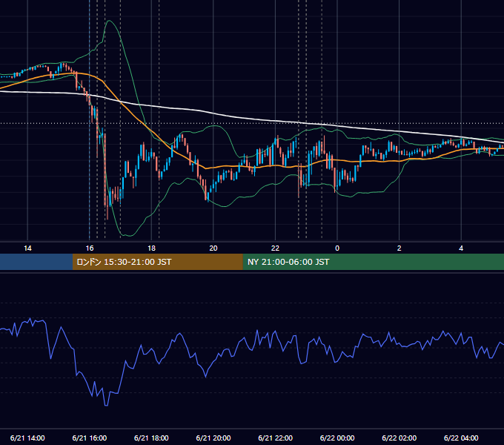Click the 4 hour label on price chart axis
Image resolution: width=504 pixels, height=445 pixels.
pyautogui.click(x=461, y=248)
